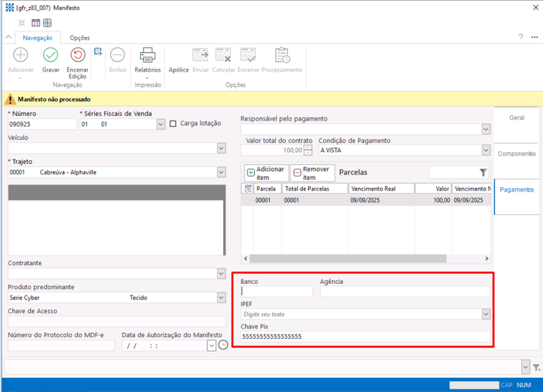Viewport: 543px width, 392px height.
Task: Click the Adicionar item plus icon
Action: tap(250, 173)
